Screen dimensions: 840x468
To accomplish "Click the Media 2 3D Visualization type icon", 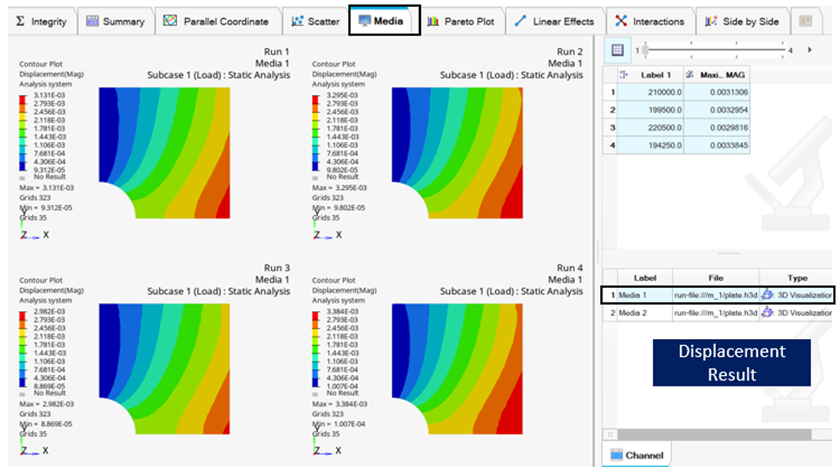I will [767, 313].
